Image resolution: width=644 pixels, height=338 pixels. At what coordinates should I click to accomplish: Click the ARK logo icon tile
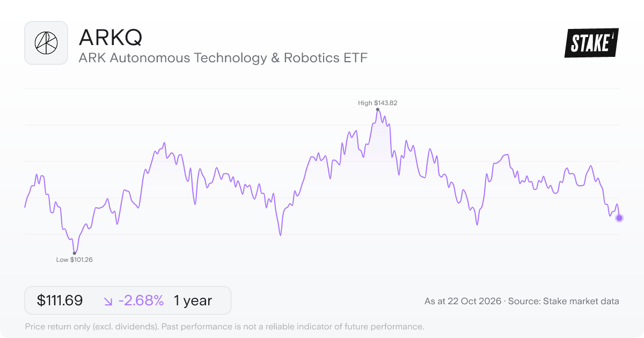46,43
